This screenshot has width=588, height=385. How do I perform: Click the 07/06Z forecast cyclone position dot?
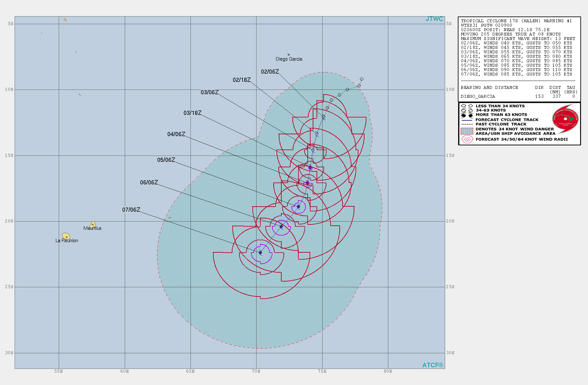pyautogui.click(x=260, y=253)
